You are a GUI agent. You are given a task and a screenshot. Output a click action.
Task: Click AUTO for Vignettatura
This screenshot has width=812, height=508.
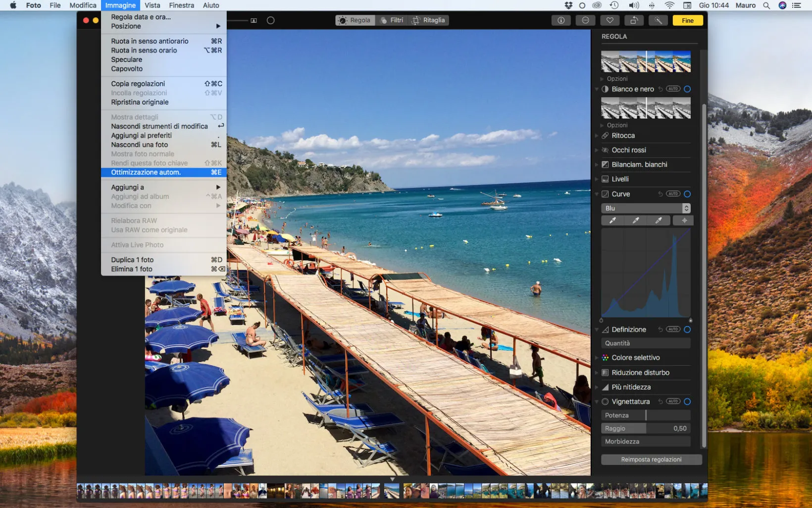673,401
